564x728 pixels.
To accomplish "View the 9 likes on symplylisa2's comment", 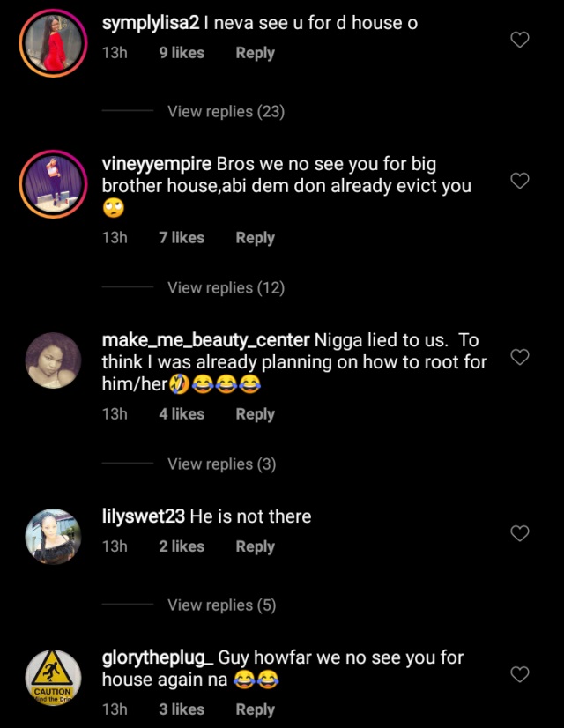I will coord(182,53).
